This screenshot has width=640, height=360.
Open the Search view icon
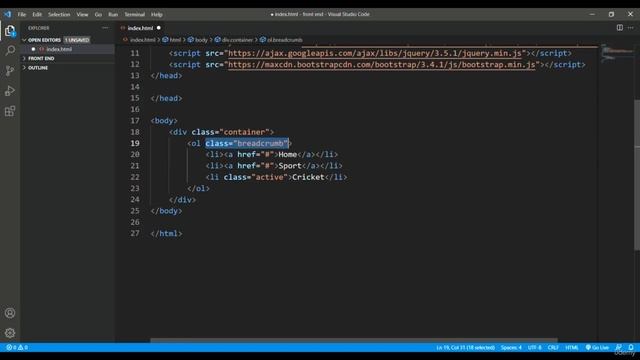click(10, 51)
